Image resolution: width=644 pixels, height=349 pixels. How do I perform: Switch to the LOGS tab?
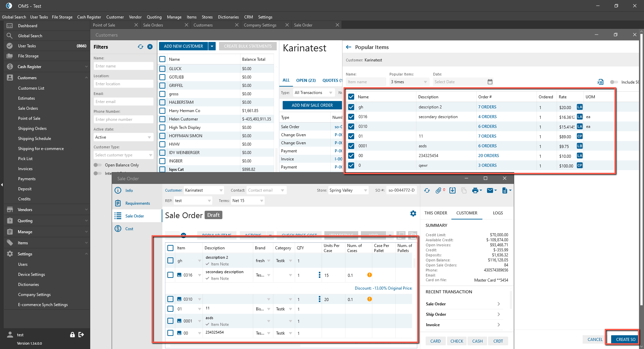pyautogui.click(x=498, y=213)
